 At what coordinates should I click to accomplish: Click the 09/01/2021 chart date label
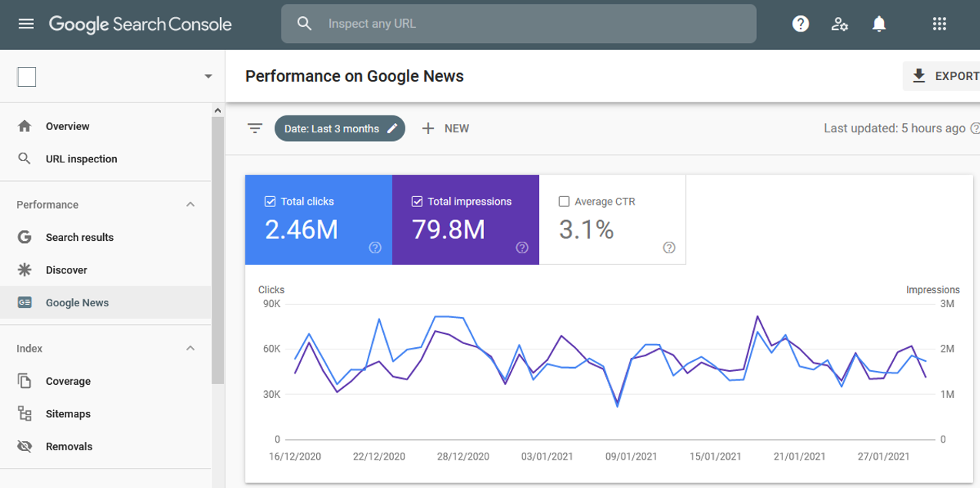(x=632, y=456)
